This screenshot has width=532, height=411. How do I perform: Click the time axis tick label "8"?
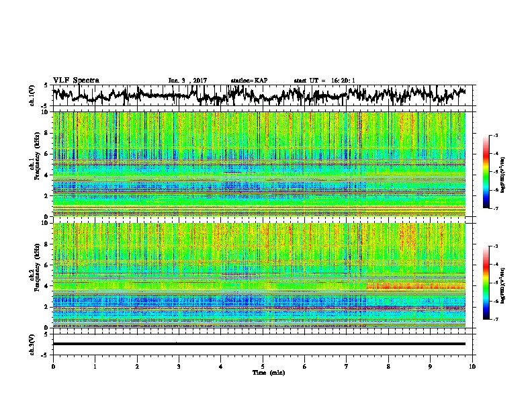[x=388, y=367]
